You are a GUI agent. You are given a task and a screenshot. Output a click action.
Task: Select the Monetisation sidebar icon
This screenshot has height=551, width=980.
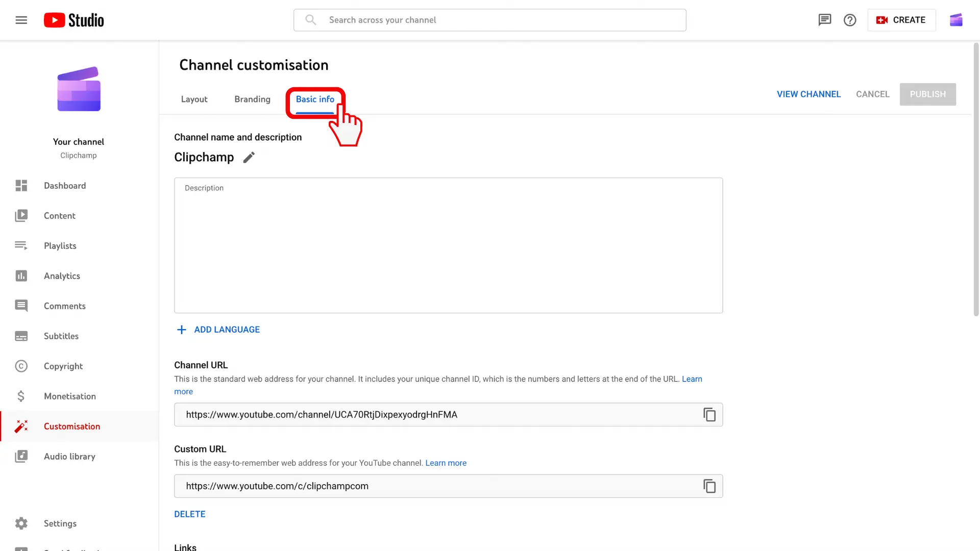pos(21,395)
